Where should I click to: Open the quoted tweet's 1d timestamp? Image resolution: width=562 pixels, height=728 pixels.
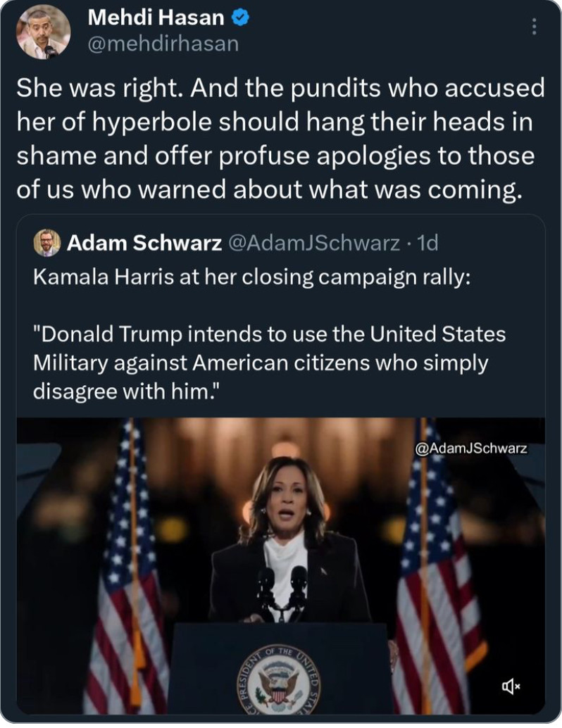[428, 243]
